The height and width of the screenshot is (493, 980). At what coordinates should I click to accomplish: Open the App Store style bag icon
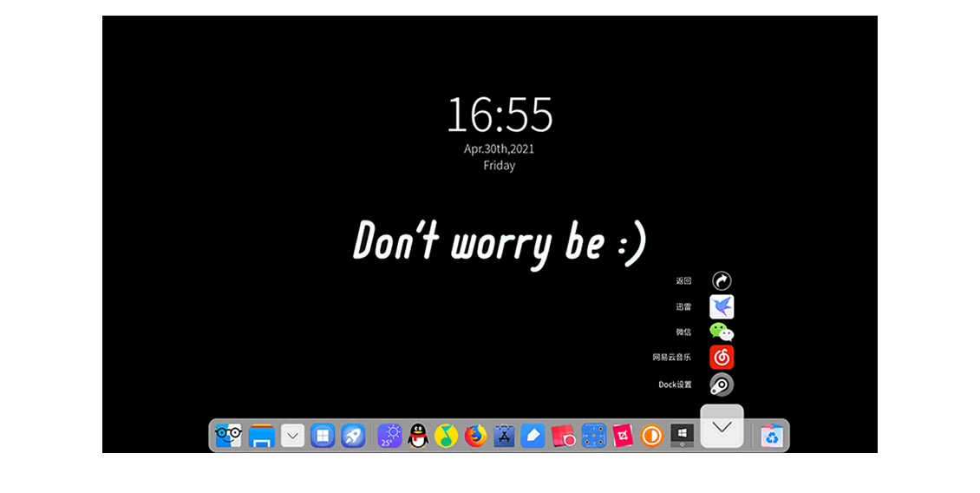click(505, 436)
